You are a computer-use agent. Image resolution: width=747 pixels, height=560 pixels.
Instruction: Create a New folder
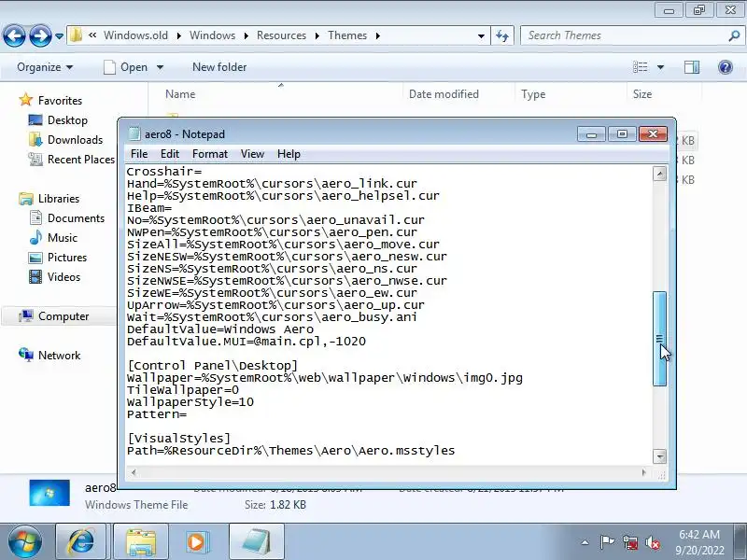click(x=219, y=67)
